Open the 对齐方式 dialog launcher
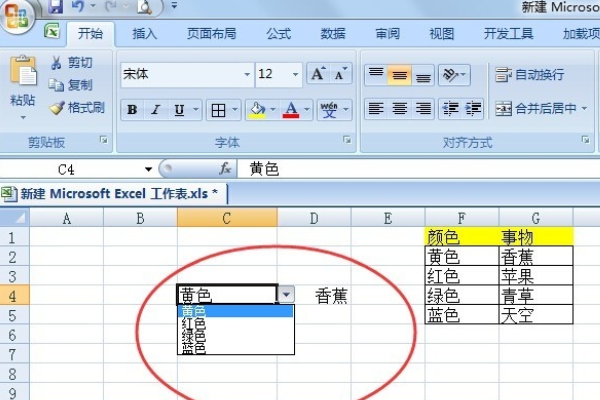Image resolution: width=600 pixels, height=400 pixels. click(x=585, y=140)
